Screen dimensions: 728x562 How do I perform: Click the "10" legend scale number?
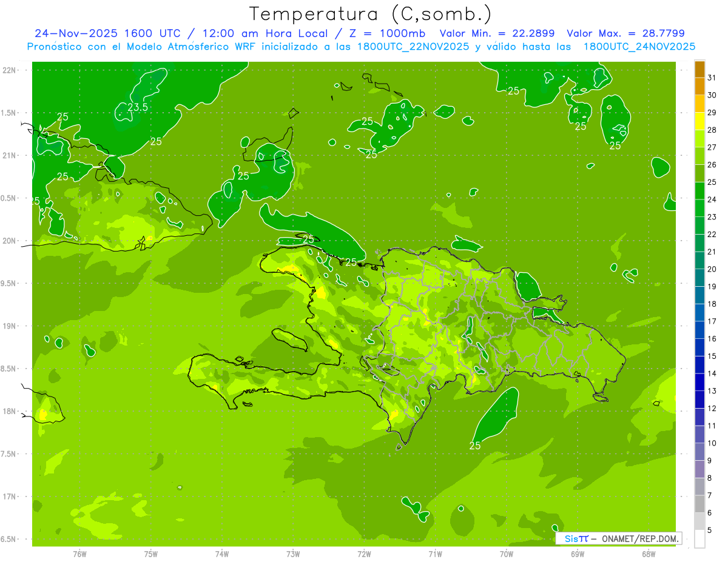point(713,443)
